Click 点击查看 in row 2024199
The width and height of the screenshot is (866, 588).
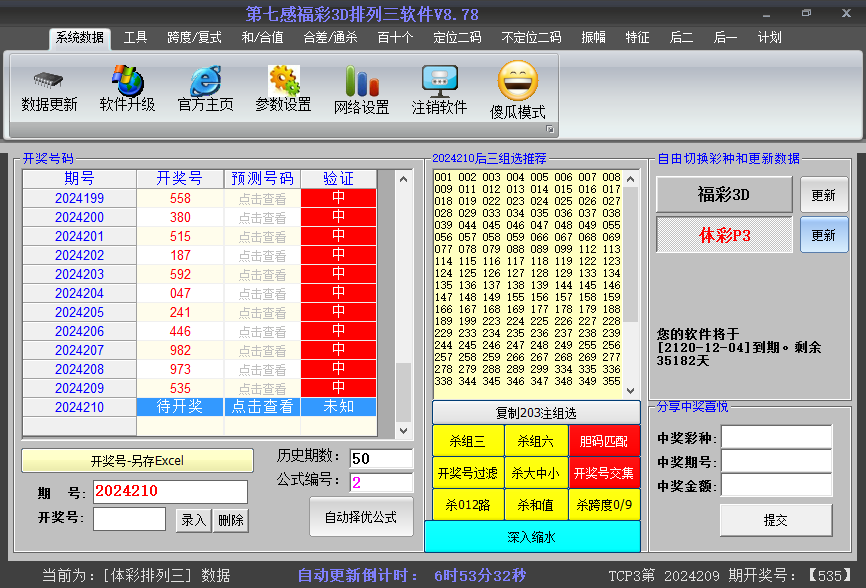262,198
